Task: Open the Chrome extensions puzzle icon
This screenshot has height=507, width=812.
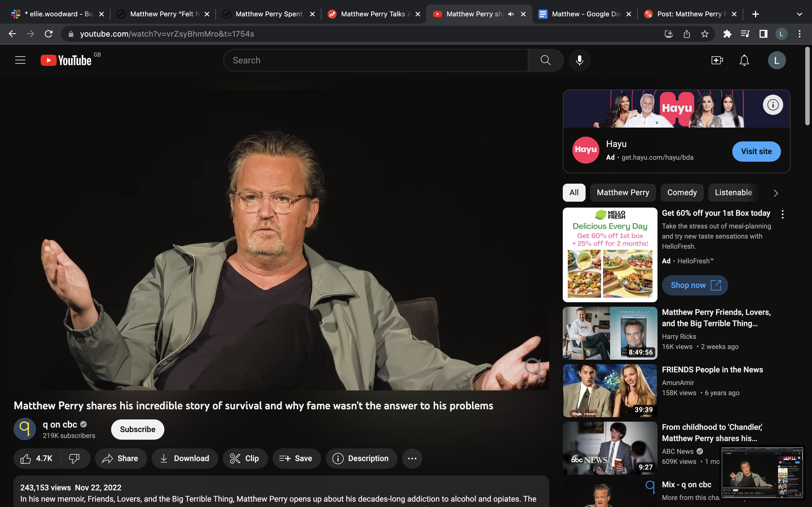Action: [x=727, y=34]
